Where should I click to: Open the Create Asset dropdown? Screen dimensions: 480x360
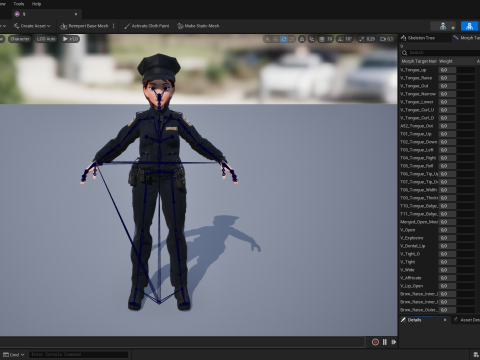click(32, 26)
